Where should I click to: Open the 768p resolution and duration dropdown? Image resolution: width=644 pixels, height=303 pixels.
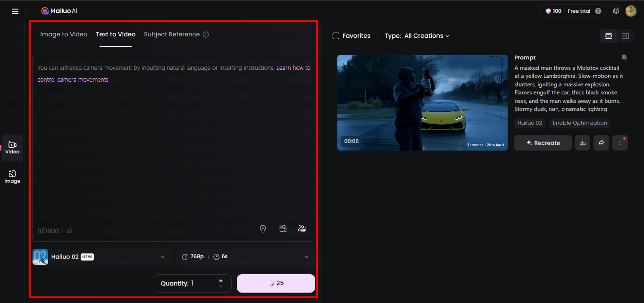[x=244, y=257]
